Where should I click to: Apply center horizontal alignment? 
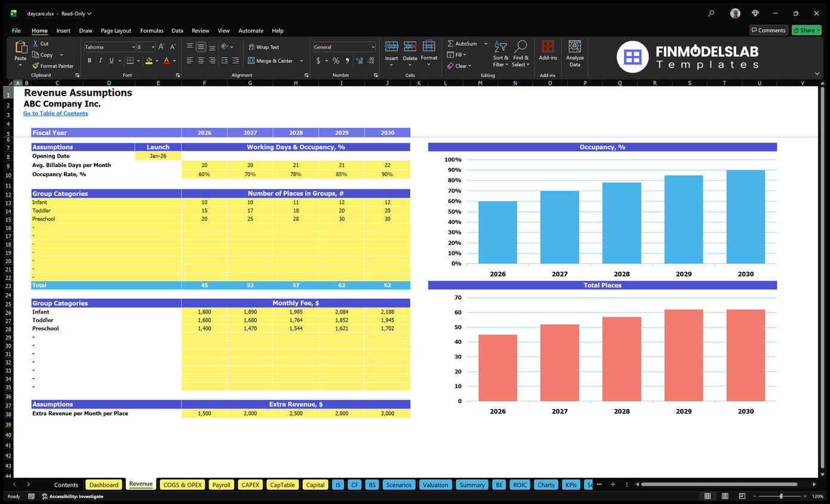pyautogui.click(x=201, y=60)
